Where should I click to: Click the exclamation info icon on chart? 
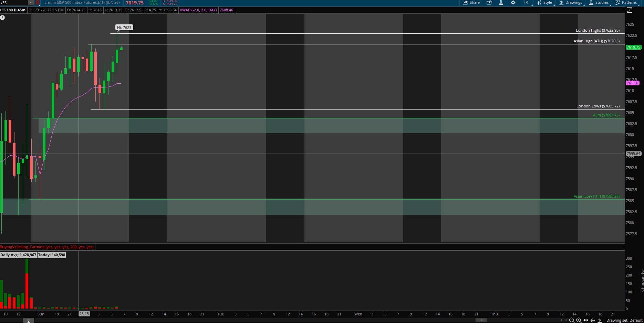coord(2,18)
